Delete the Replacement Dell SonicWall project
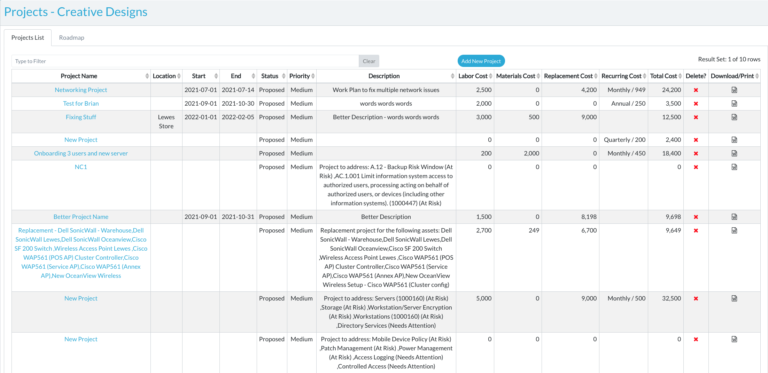Image resolution: width=768 pixels, height=373 pixels. (x=696, y=230)
